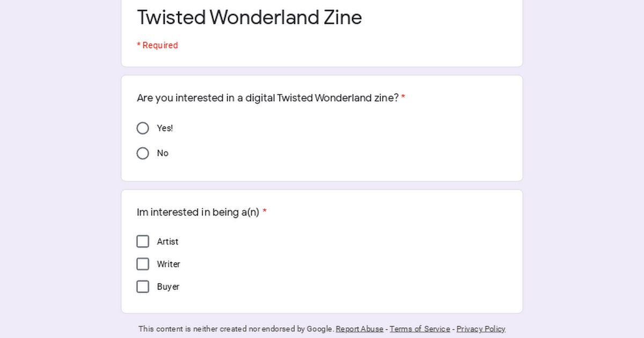Select the "No" radio button
This screenshot has height=338, width=644.
click(x=143, y=153)
